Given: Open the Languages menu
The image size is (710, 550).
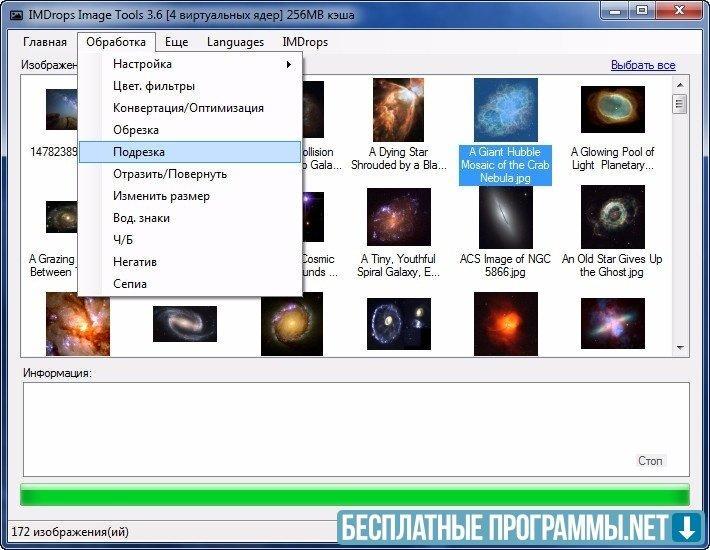Looking at the screenshot, I should click(x=235, y=42).
